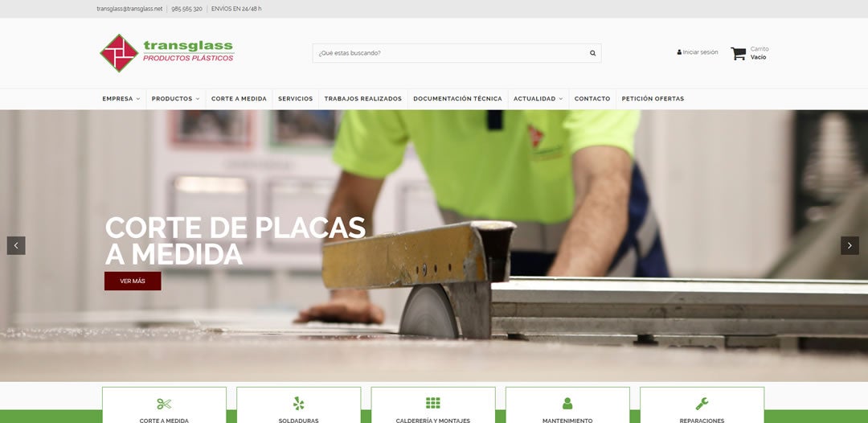Go to next slide arrow
This screenshot has width=868, height=423.
850,246
